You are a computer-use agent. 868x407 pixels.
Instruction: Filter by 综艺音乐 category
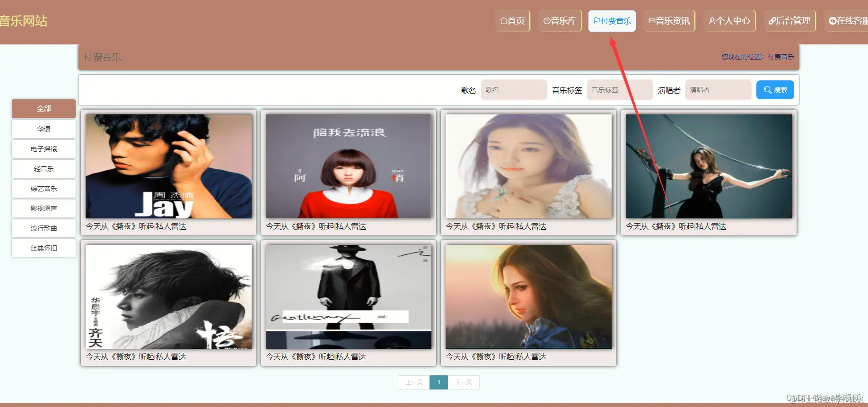(x=44, y=189)
